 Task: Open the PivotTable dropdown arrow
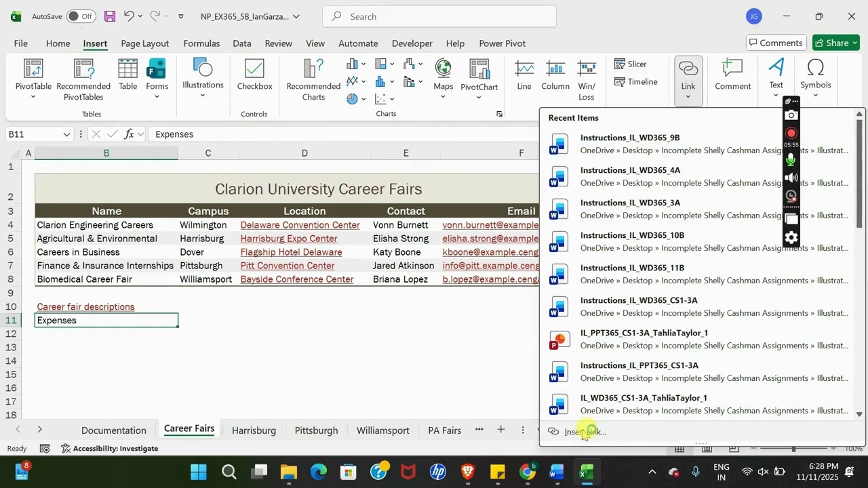click(33, 97)
